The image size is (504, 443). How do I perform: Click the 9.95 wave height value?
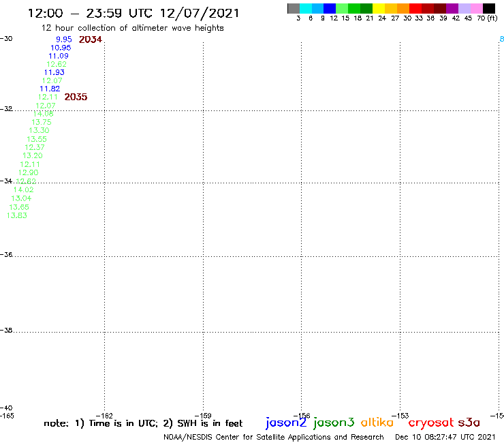pos(64,40)
